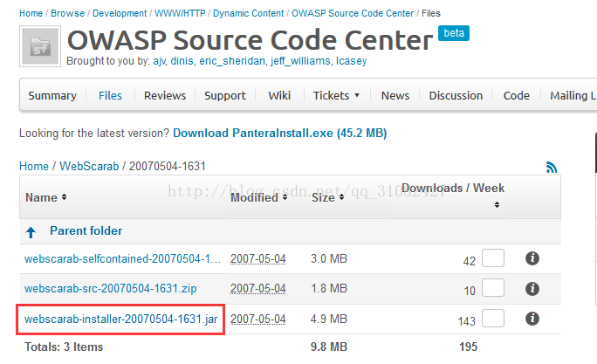Click the Totals: 3 Items text
Image resolution: width=597 pixels, height=364 pixels.
click(x=64, y=347)
